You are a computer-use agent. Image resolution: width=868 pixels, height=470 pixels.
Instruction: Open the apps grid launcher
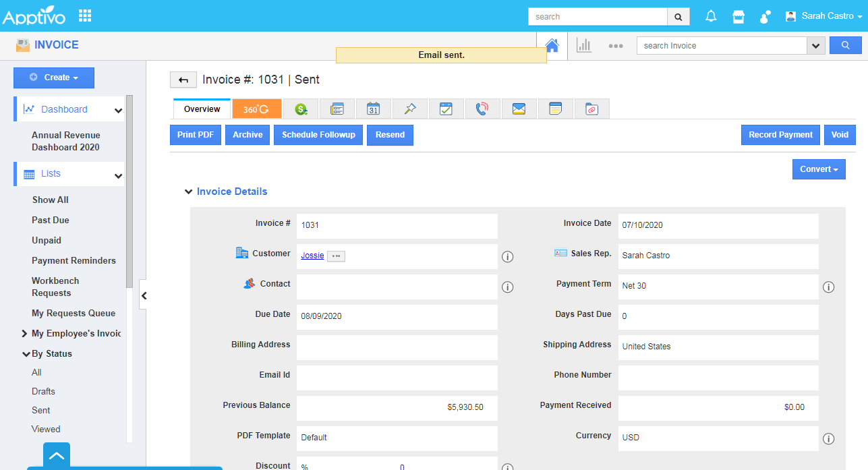pos(85,16)
